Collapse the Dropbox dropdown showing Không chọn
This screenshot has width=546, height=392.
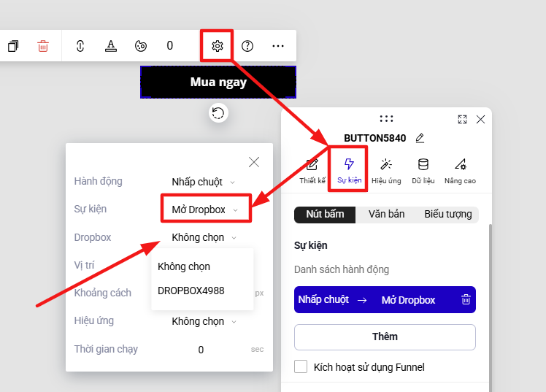click(x=204, y=237)
